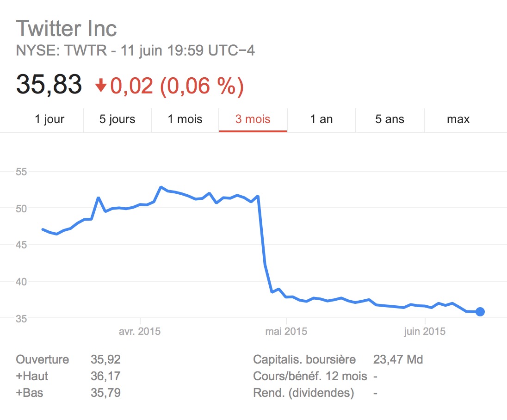This screenshot has width=507, height=420.
Task: Click the Twitter Inc title
Action: 66,29
